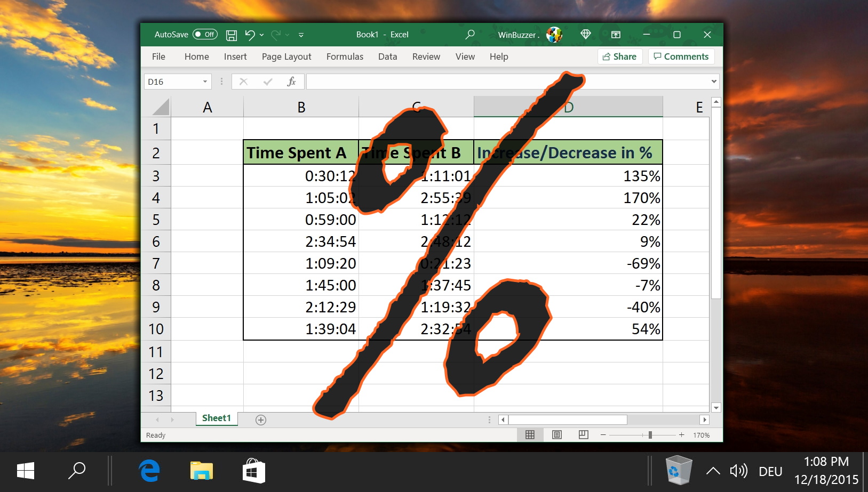Viewport: 868px width, 492px height.
Task: Open the Name Box dropdown arrow
Action: [205, 81]
